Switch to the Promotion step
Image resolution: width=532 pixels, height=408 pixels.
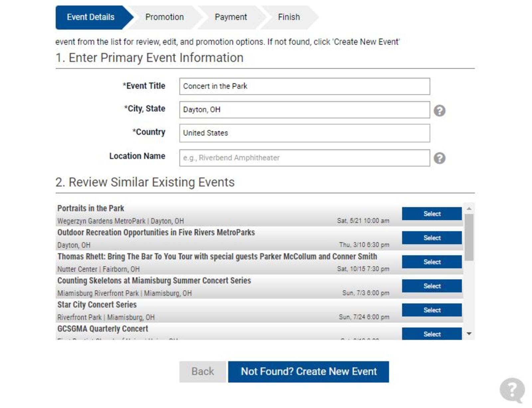pyautogui.click(x=164, y=17)
